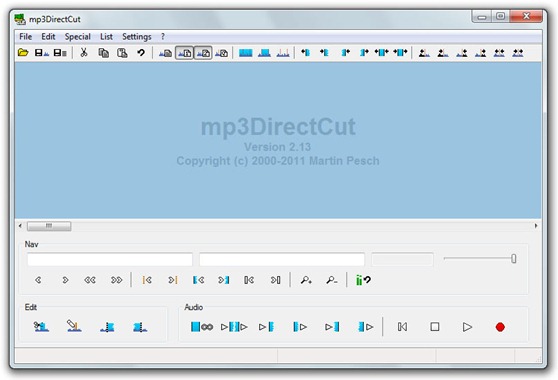The width and height of the screenshot is (558, 380).
Task: Jump back with the double left chevrons
Action: (90, 280)
